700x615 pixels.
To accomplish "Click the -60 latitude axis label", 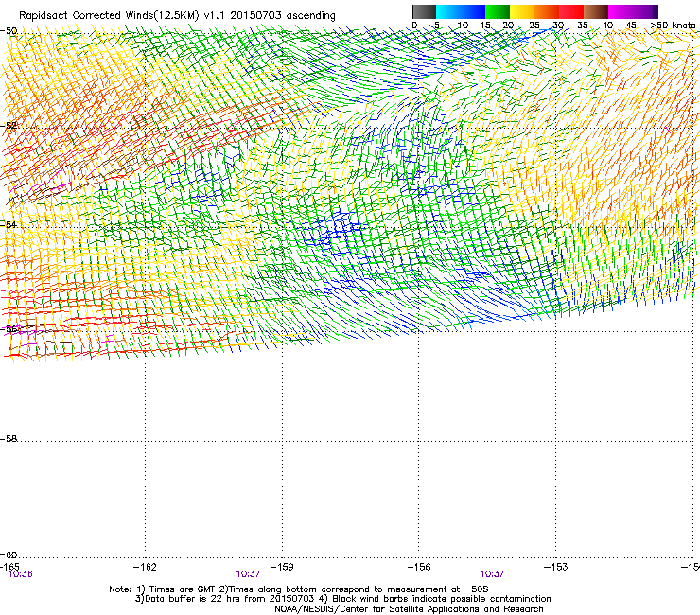I will click(9, 555).
